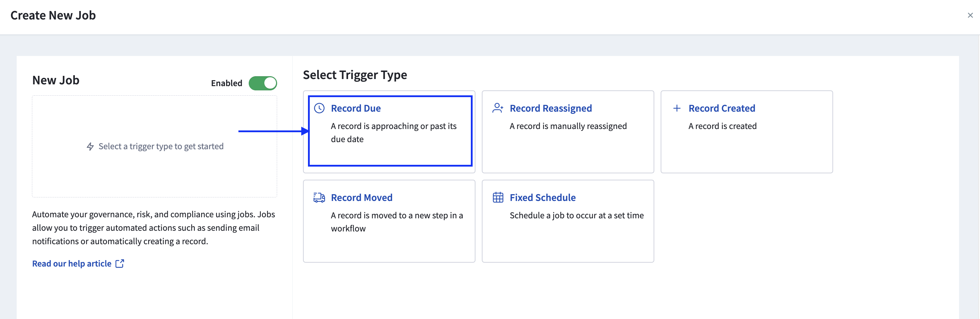
Task: Click 'A record is moved to a new step' description
Action: click(x=396, y=216)
